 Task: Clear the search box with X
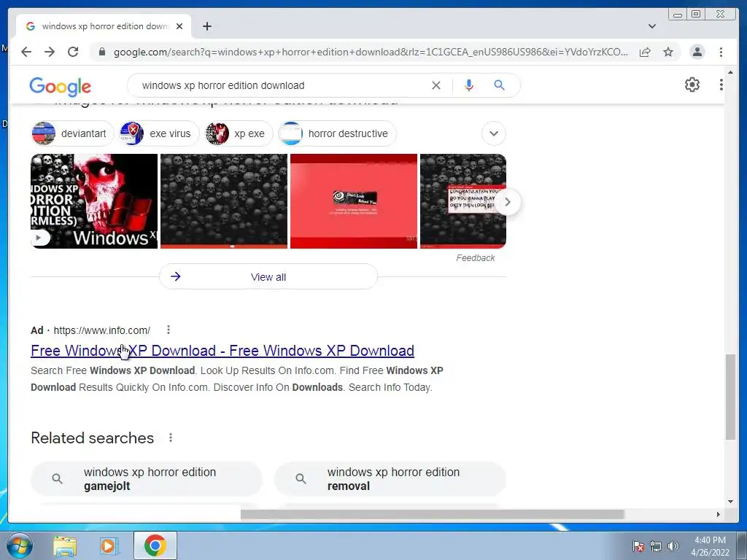coord(436,85)
